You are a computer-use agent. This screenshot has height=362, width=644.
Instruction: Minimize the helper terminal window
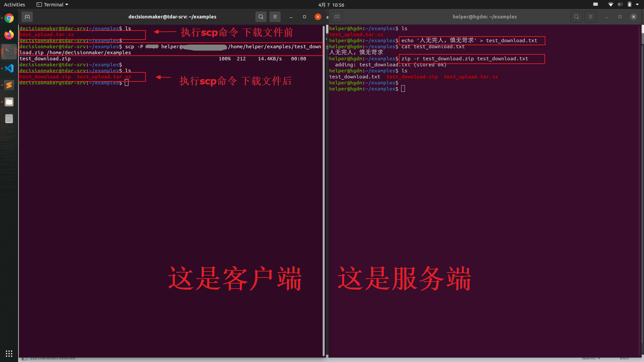[x=607, y=17]
